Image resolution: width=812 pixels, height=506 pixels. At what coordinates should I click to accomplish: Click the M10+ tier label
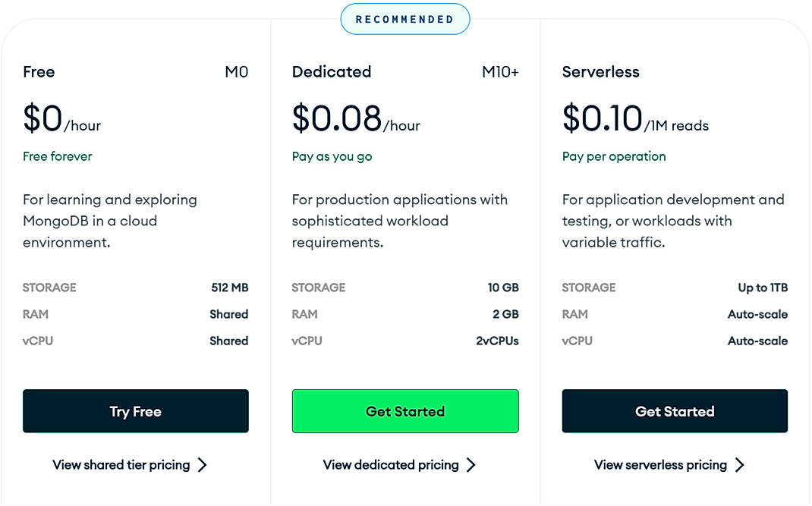[x=500, y=72]
